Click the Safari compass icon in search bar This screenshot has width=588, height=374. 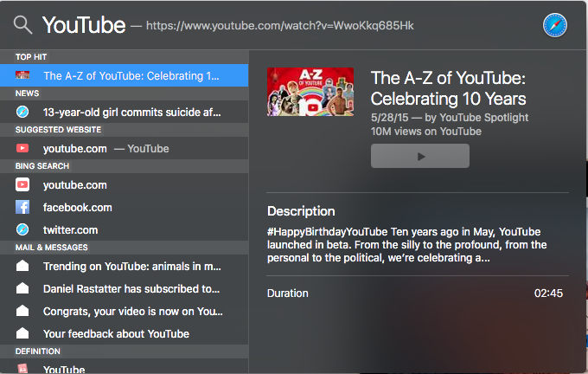pos(554,25)
